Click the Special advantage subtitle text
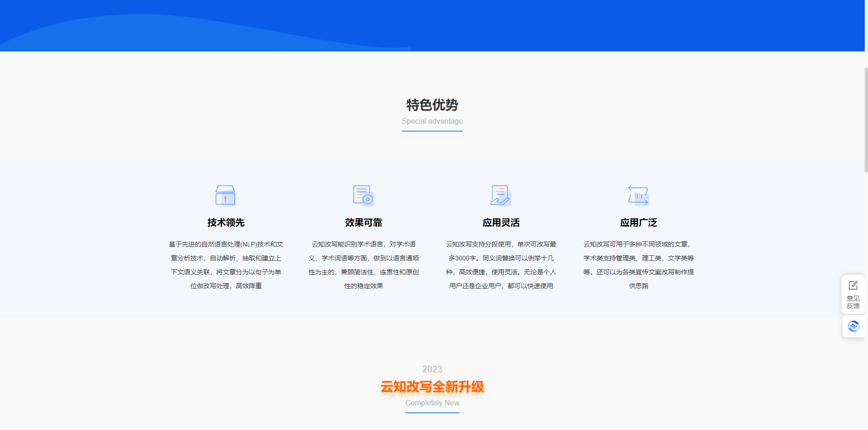The height and width of the screenshot is (430, 868). click(x=432, y=121)
